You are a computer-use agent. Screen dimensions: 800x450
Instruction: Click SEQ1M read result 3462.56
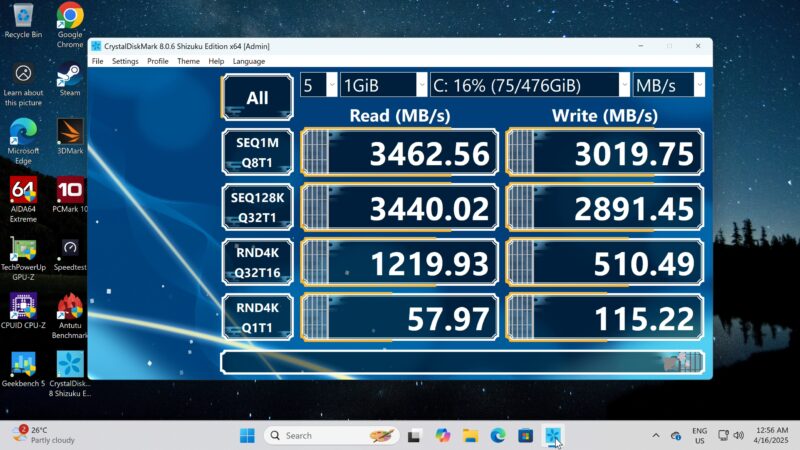399,153
